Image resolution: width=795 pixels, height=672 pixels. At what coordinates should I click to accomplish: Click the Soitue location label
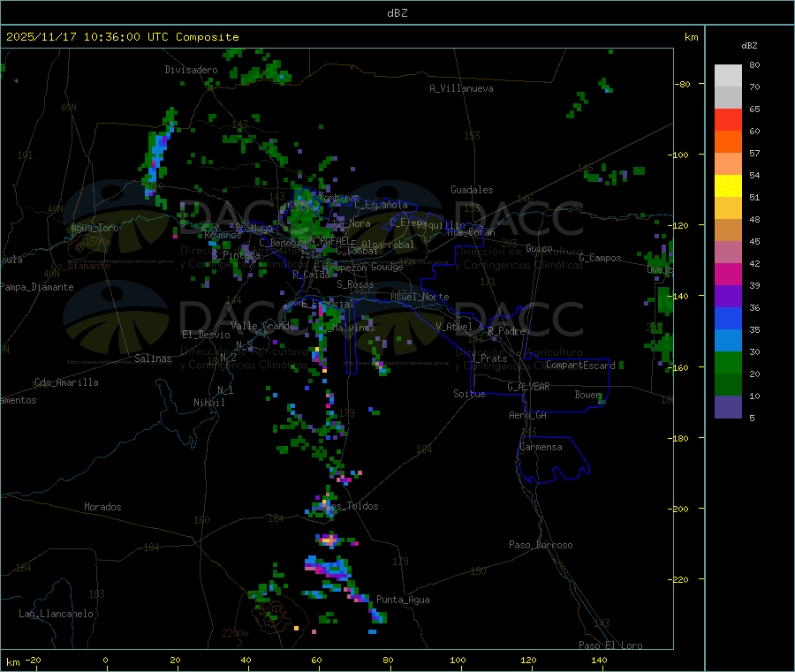(469, 393)
